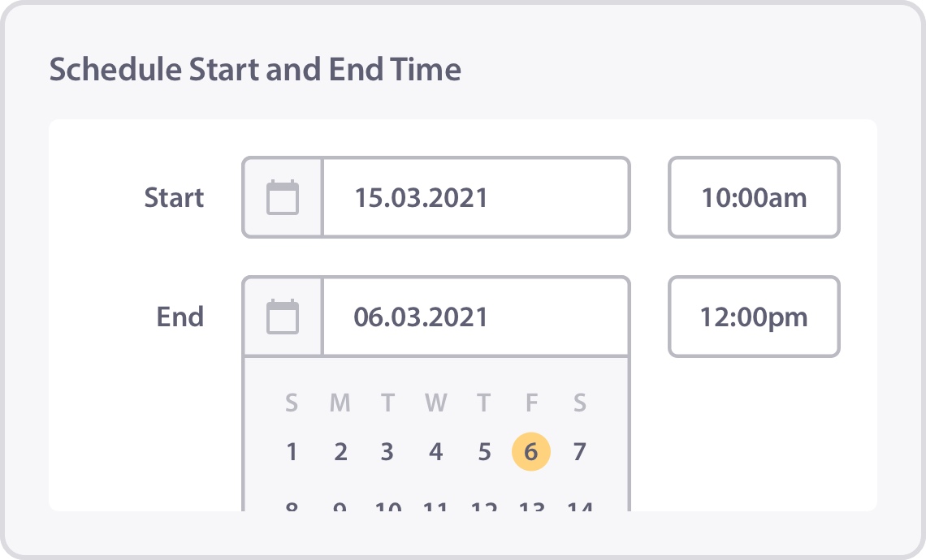Select day 9 in the calendar
This screenshot has height=560, width=926.
click(x=340, y=506)
